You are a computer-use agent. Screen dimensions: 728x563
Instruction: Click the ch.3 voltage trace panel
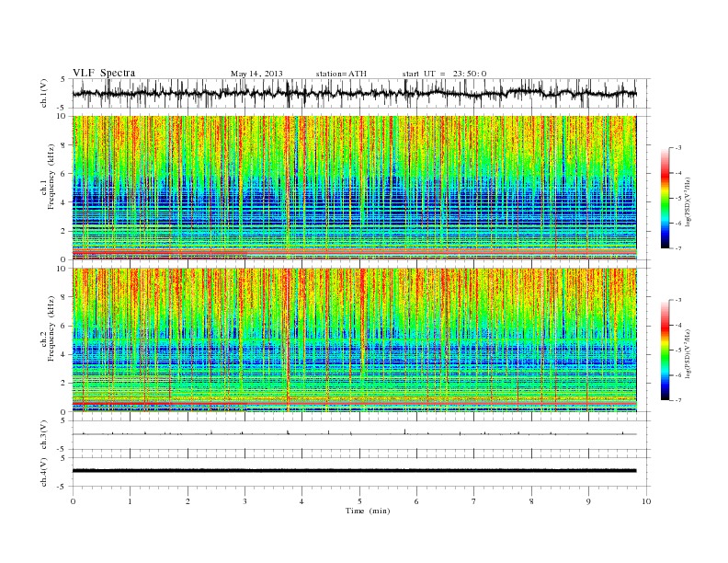point(361,435)
